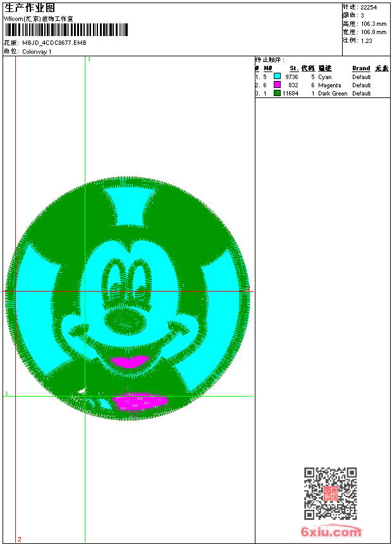The width and height of the screenshot is (392, 544).
Task: Click Default brand in the Cyan row
Action: pyautogui.click(x=362, y=77)
